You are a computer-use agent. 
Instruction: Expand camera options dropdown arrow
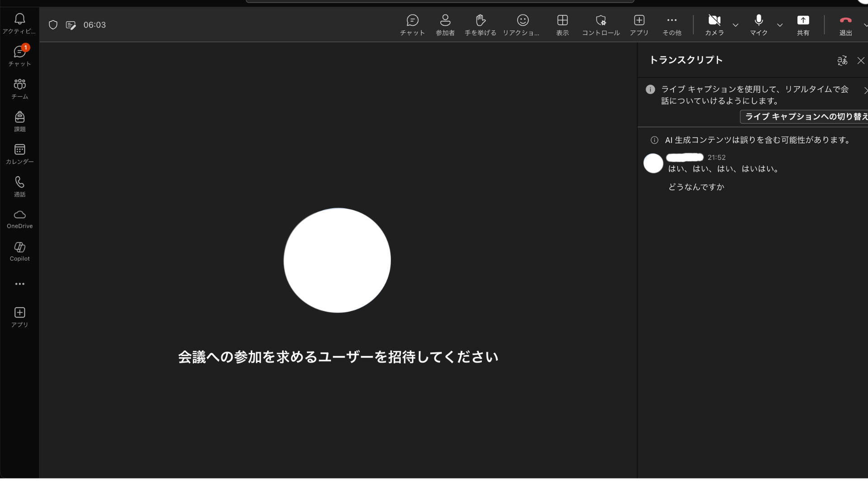[x=736, y=25]
